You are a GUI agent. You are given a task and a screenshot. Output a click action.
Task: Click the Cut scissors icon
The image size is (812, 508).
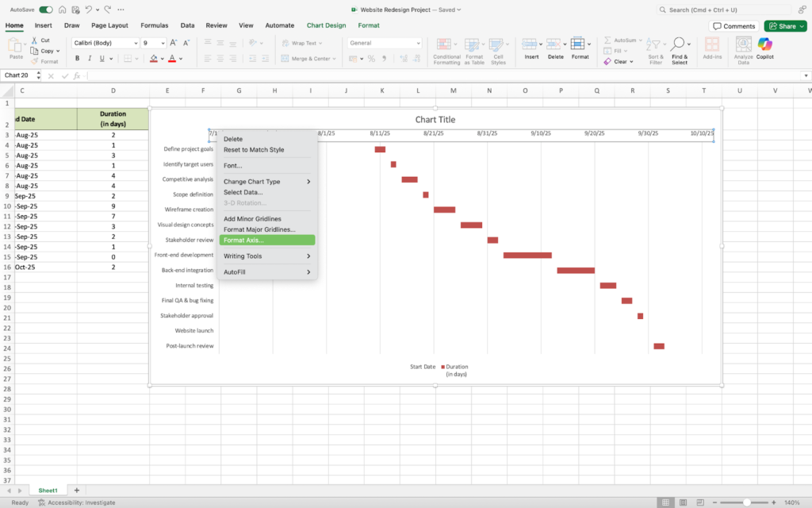pyautogui.click(x=33, y=40)
